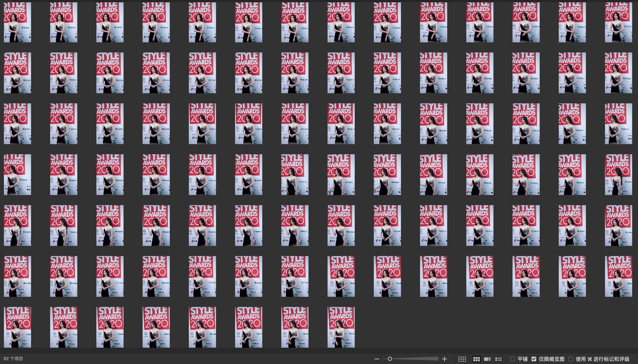
Task: Switch to details view
Action: [487, 359]
